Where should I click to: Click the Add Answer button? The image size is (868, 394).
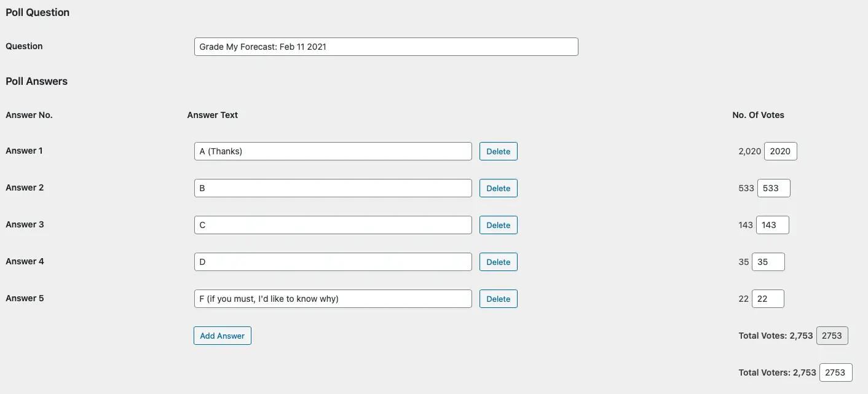pos(223,336)
